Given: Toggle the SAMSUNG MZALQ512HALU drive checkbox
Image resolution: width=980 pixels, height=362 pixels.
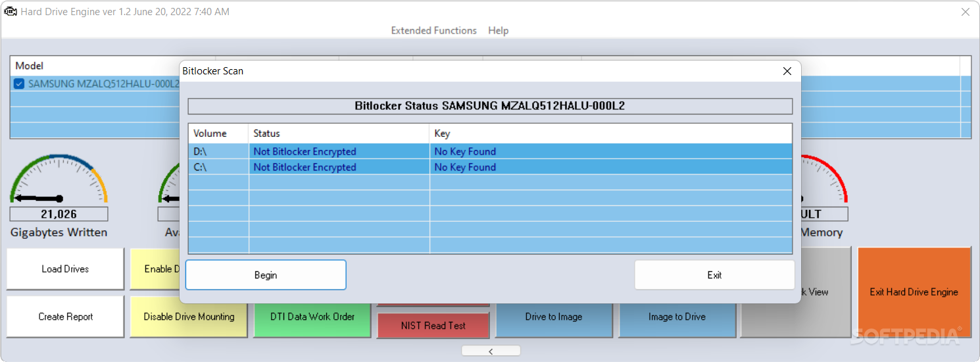Looking at the screenshot, I should pos(19,84).
